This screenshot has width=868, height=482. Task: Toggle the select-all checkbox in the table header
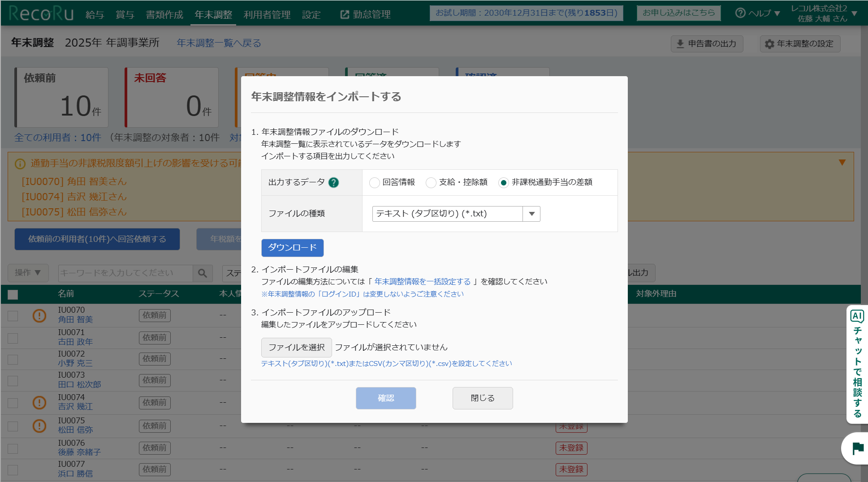pos(13,293)
